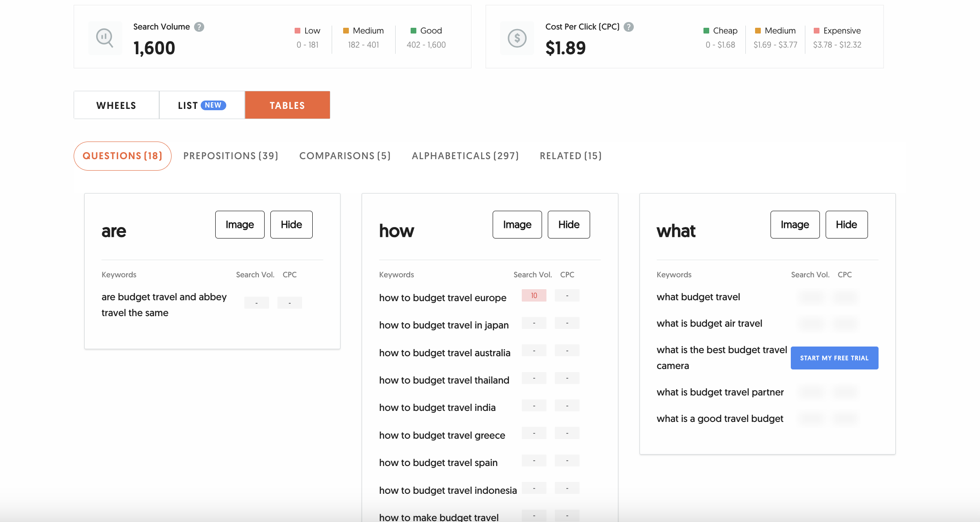Expand the ALPHABETICALS (297) section
This screenshot has height=522, width=980.
465,156
